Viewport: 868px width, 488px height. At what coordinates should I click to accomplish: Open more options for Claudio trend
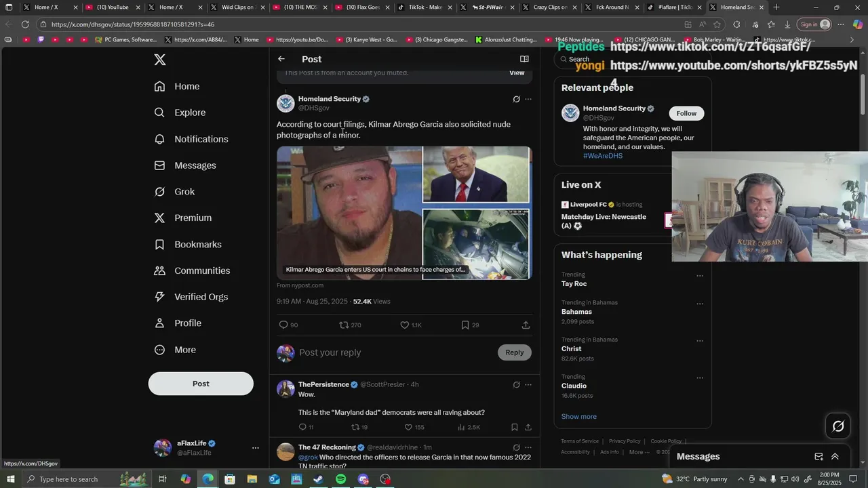coord(700,378)
